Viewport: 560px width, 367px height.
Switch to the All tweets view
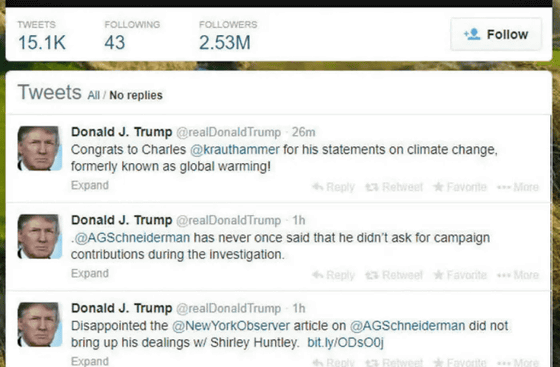click(94, 95)
